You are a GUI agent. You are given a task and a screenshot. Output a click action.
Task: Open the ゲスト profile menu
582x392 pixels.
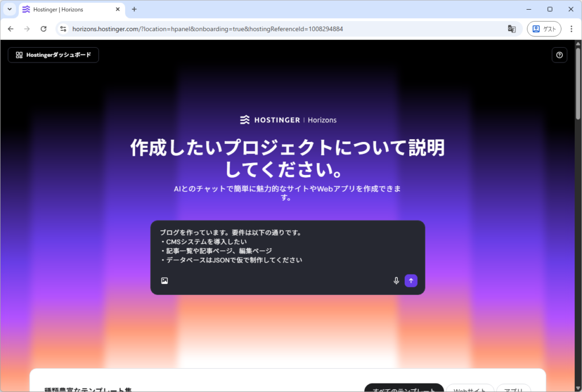point(544,29)
